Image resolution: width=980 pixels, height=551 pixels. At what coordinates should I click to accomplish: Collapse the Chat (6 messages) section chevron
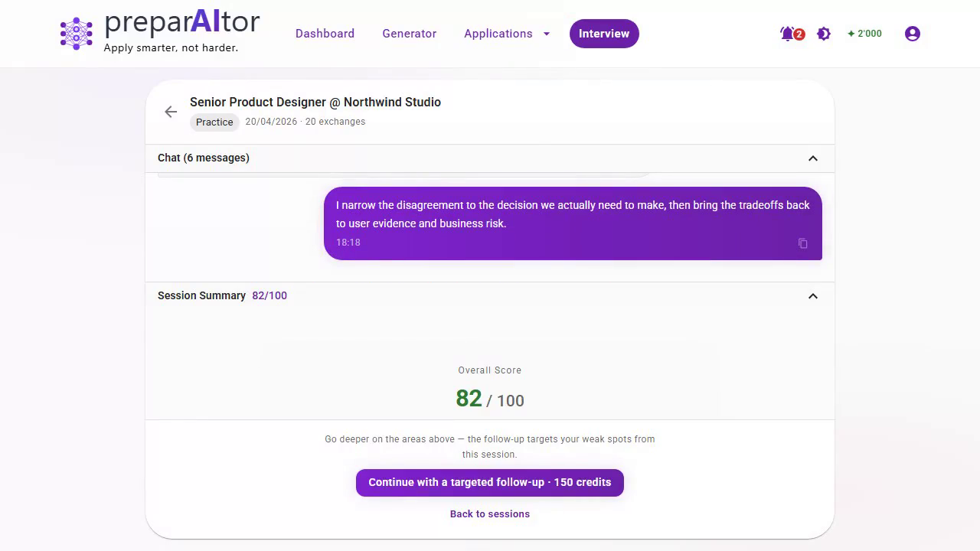coord(812,158)
